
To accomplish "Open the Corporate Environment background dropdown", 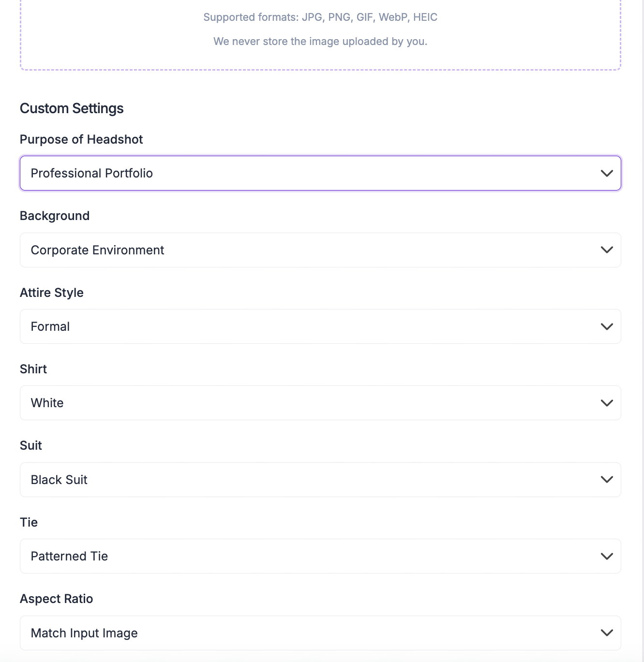I will [x=320, y=250].
